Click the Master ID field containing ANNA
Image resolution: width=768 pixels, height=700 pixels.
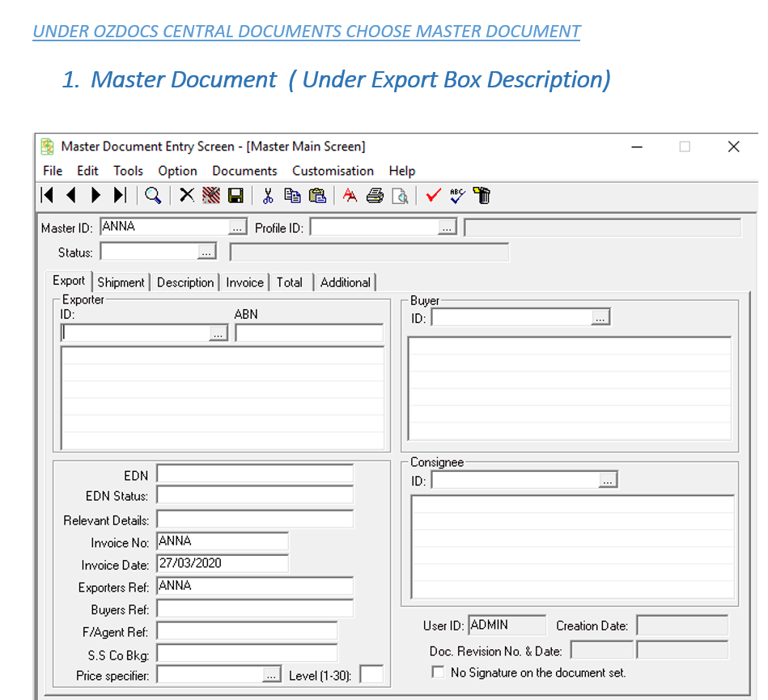[164, 227]
